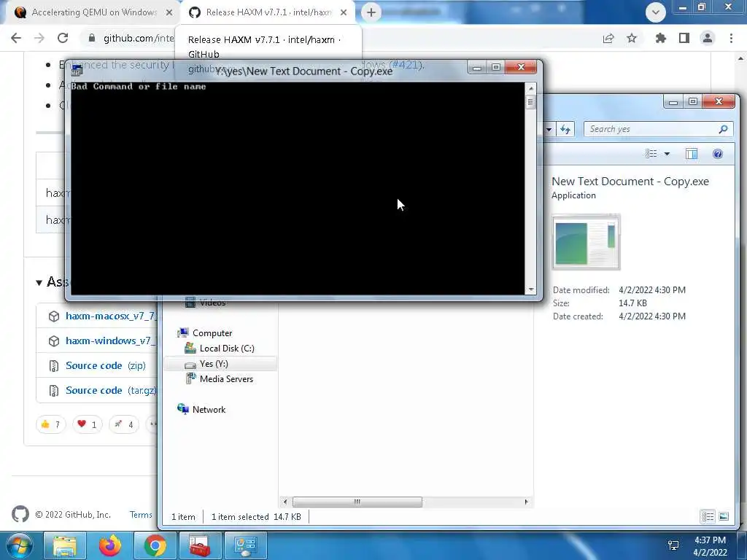
Task: Click the network tray icon
Action: (673, 545)
